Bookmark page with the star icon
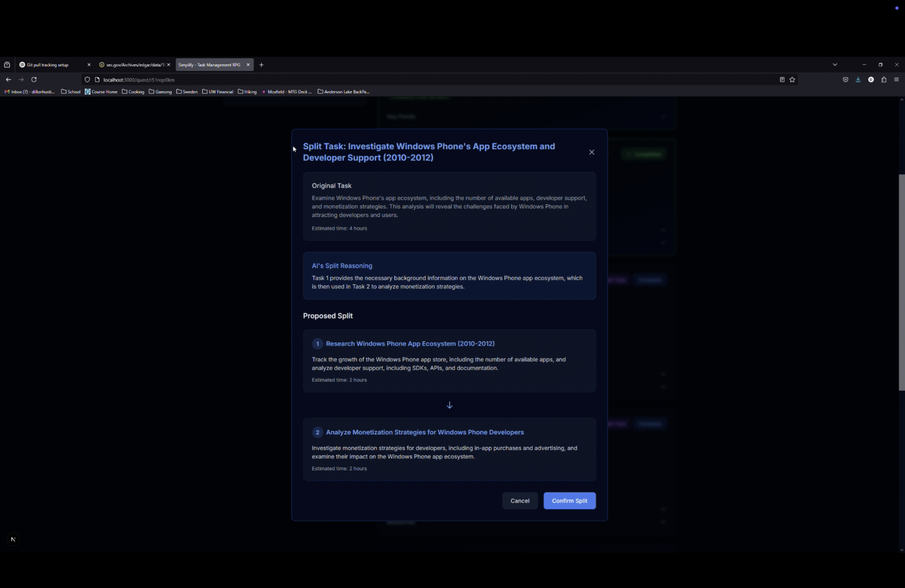This screenshot has width=905, height=588. 792,79
